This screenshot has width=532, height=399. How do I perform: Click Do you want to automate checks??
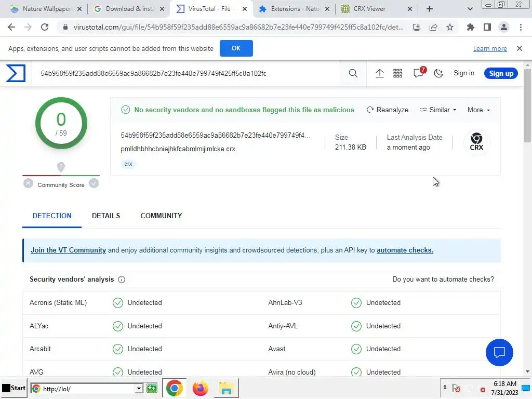pos(443,279)
